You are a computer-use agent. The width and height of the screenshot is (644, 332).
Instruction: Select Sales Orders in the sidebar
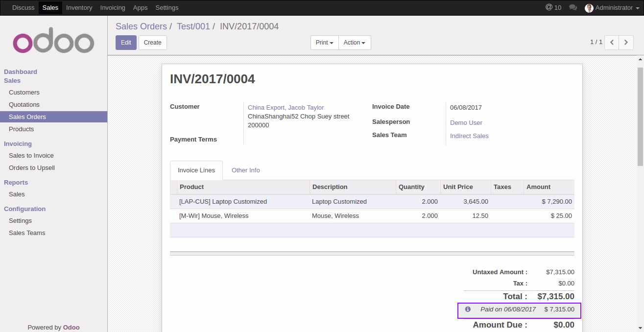pyautogui.click(x=53, y=117)
